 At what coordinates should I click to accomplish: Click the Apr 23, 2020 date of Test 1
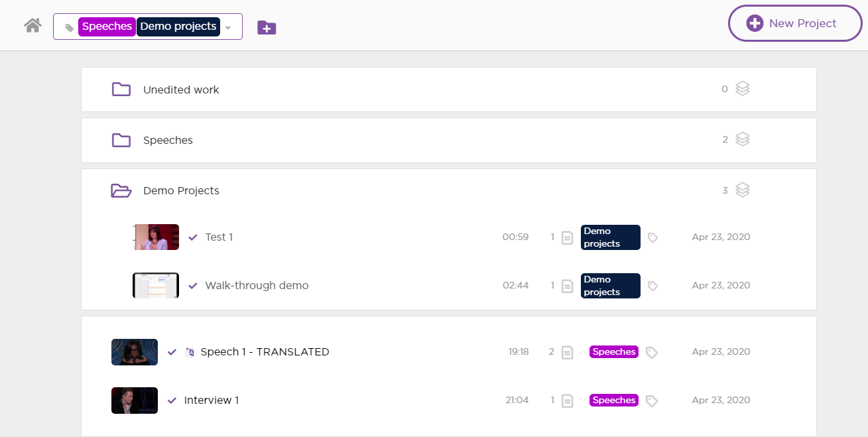point(721,237)
